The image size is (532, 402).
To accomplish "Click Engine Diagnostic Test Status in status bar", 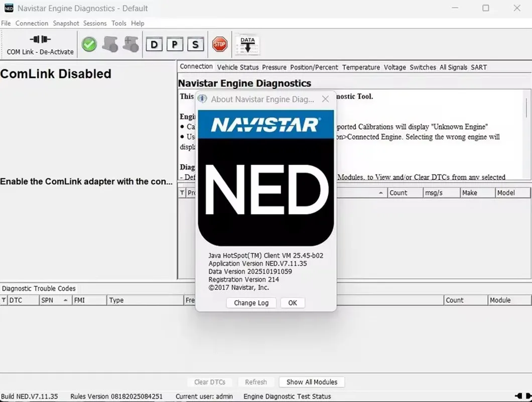I will [x=287, y=396].
